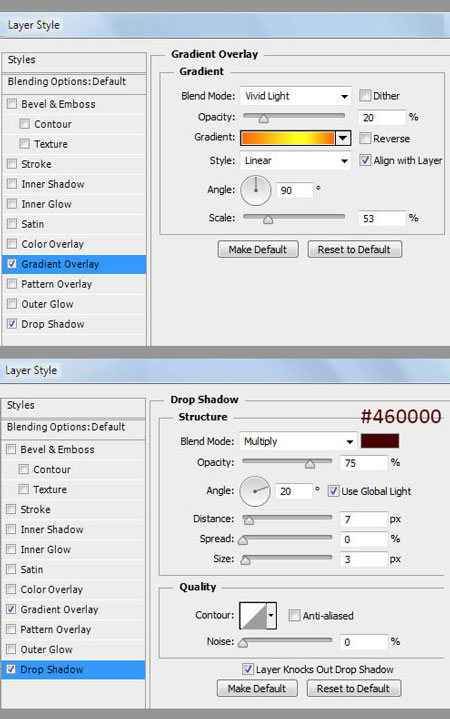Click Reset to Default in Drop Shadow dialog
The image size is (450, 719).
pyautogui.click(x=353, y=688)
